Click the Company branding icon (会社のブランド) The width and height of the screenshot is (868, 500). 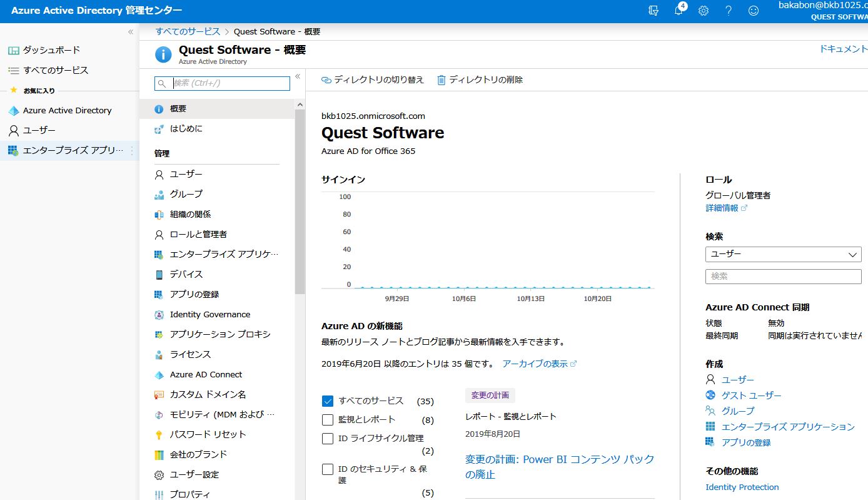[x=159, y=455]
